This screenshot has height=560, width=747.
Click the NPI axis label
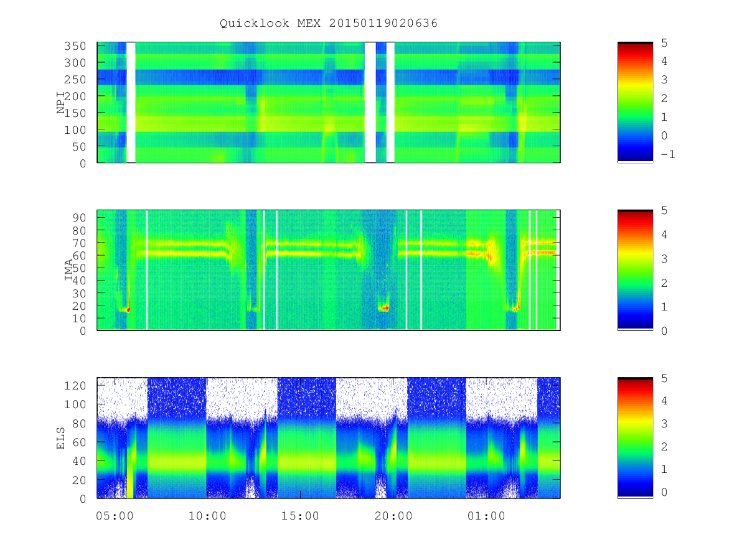click(61, 103)
